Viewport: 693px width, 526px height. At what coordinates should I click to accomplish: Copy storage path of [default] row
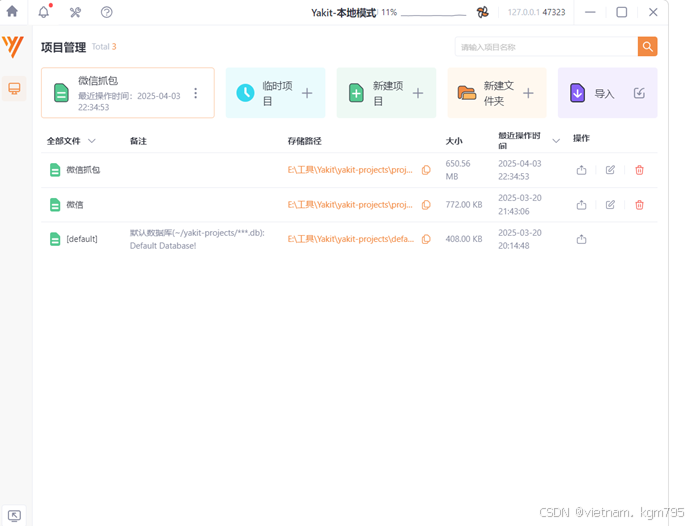(426, 239)
